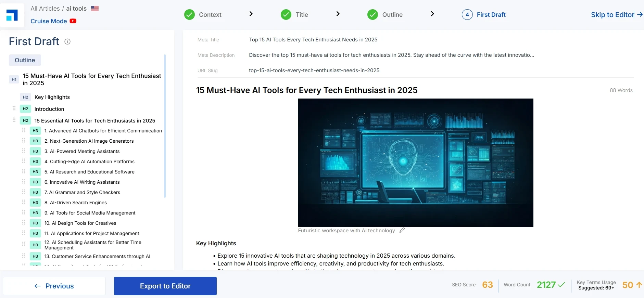Click drag handle for Next-Generation AI Image Generators
The height and width of the screenshot is (298, 644).
(x=24, y=141)
